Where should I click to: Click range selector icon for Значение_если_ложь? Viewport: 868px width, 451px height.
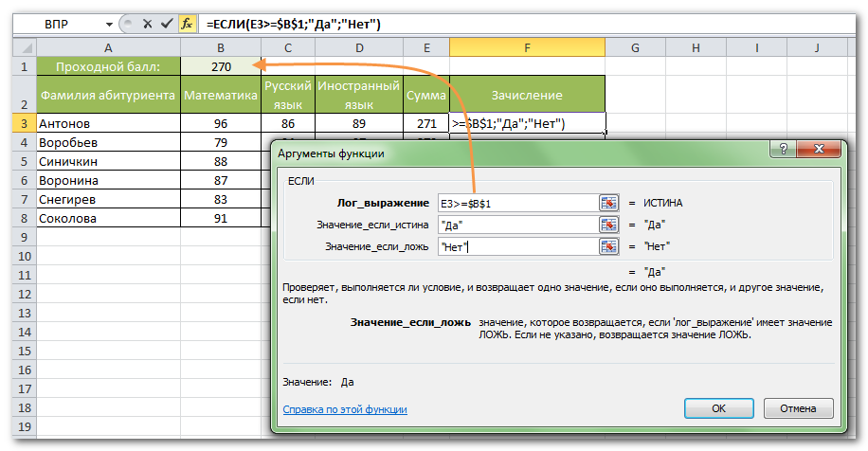(609, 246)
